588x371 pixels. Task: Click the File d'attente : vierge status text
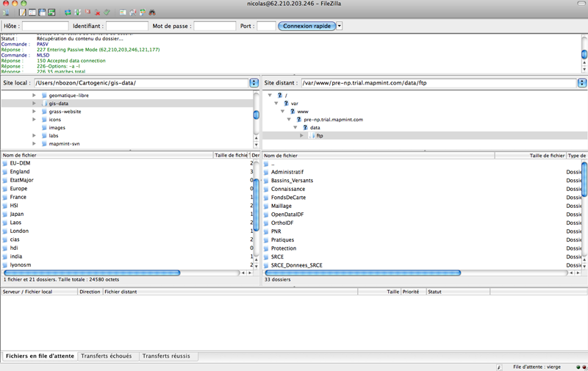(x=537, y=367)
